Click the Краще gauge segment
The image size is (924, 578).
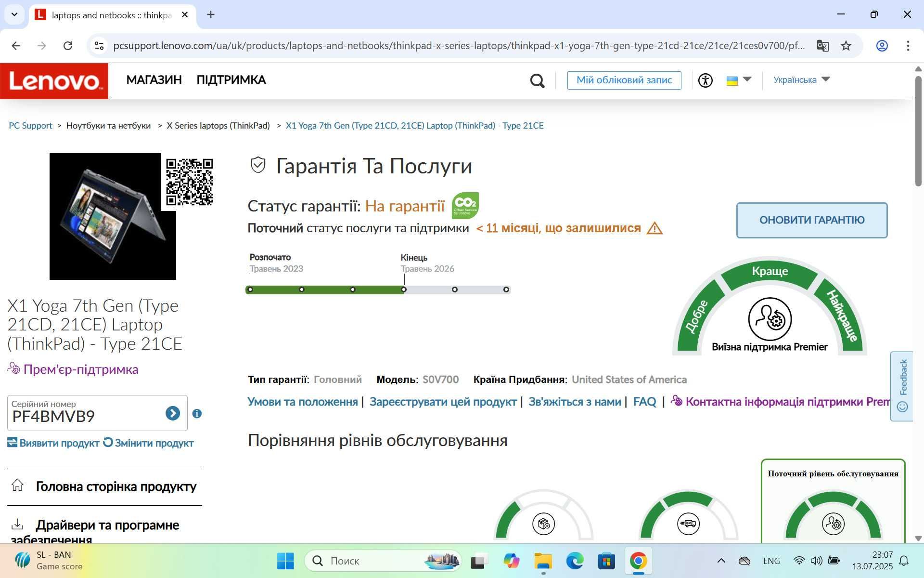tap(770, 272)
